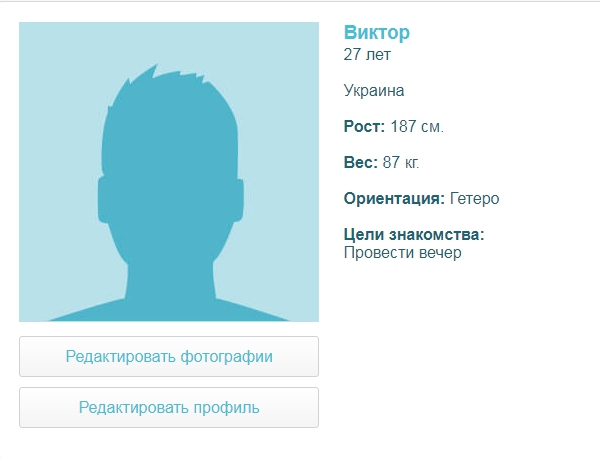This screenshot has height=458, width=600.
Task: Select the 27 лет age text
Action: click(x=367, y=55)
